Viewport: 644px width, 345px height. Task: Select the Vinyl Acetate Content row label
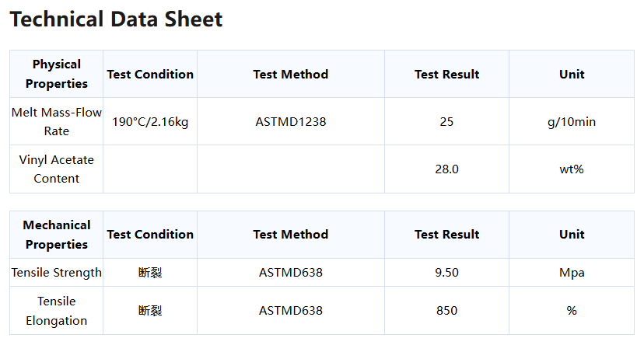tap(56, 169)
